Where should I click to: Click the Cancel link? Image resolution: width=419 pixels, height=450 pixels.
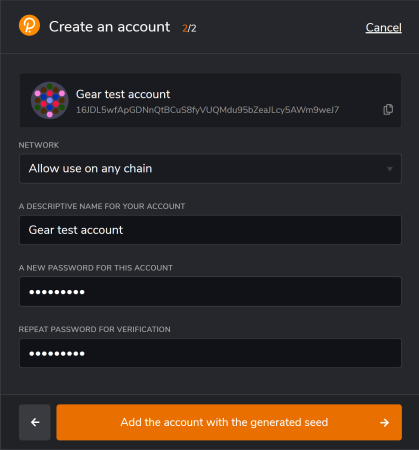[383, 27]
